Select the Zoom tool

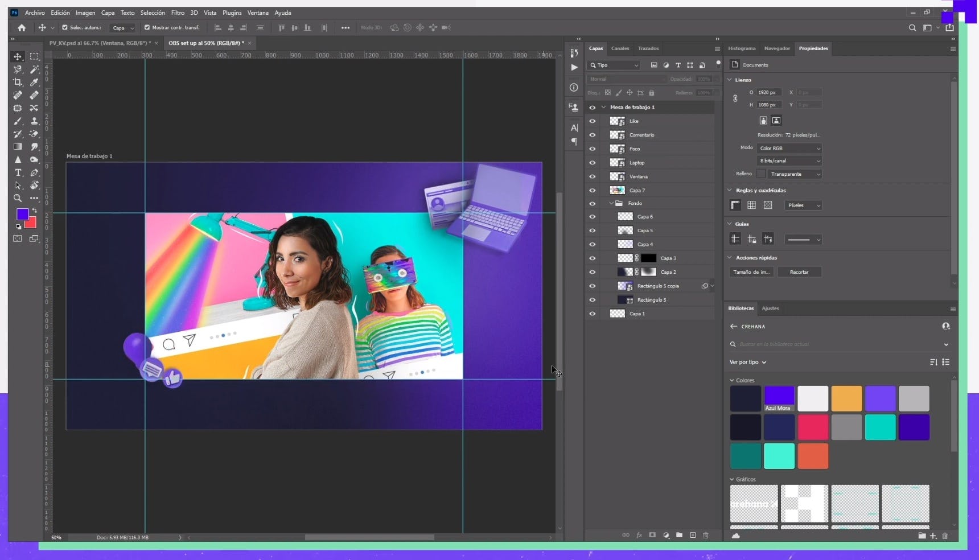18,198
